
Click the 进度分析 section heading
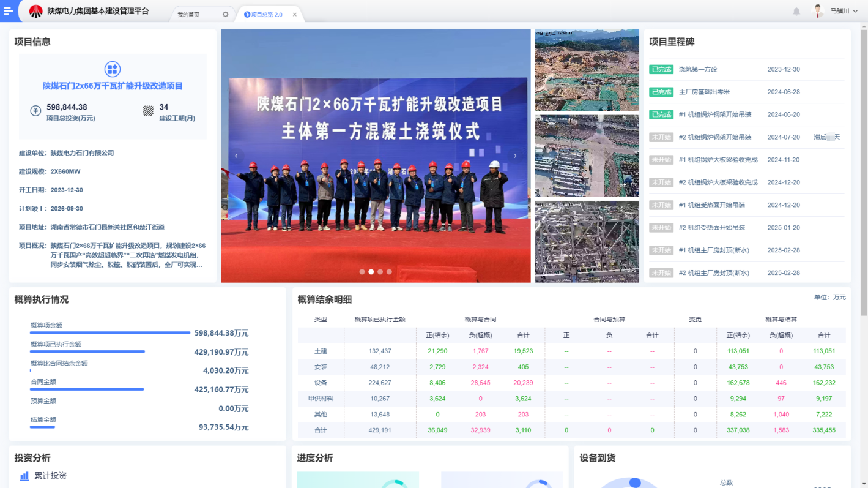click(315, 458)
